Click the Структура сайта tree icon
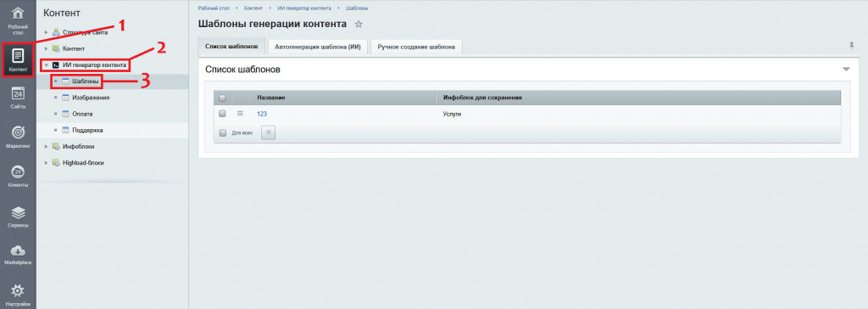Image resolution: width=868 pixels, height=309 pixels. click(x=56, y=32)
